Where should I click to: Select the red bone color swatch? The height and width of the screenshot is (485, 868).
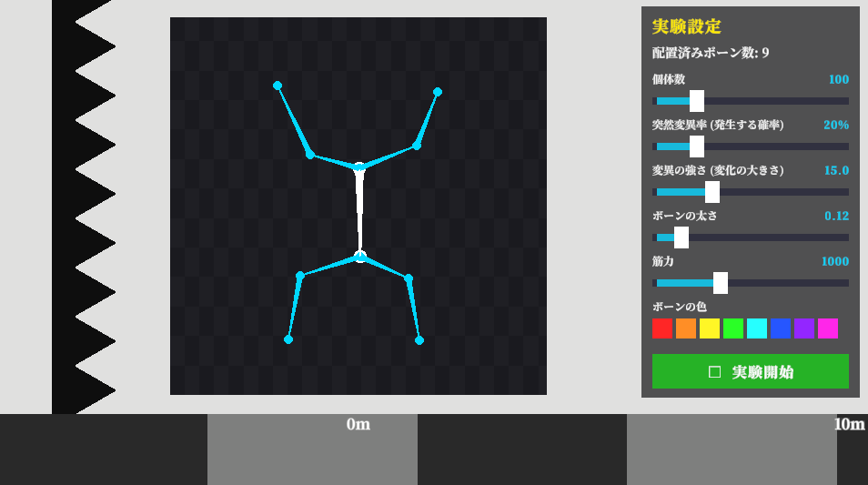(662, 328)
